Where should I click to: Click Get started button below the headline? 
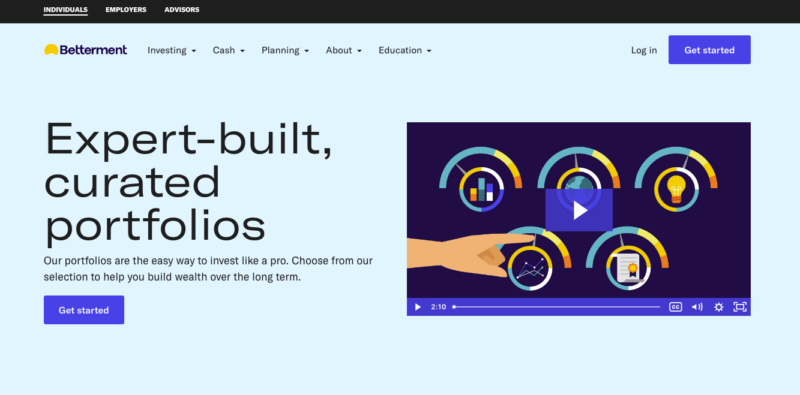tap(84, 310)
